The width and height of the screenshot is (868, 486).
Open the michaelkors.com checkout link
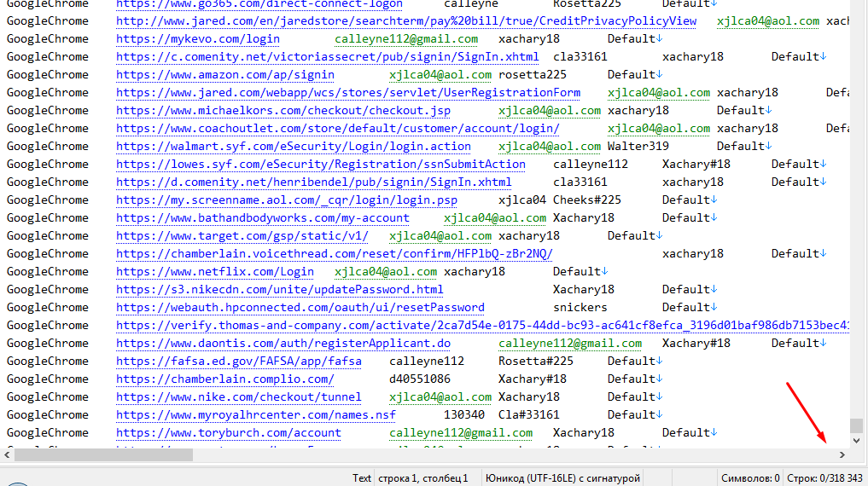click(x=283, y=111)
